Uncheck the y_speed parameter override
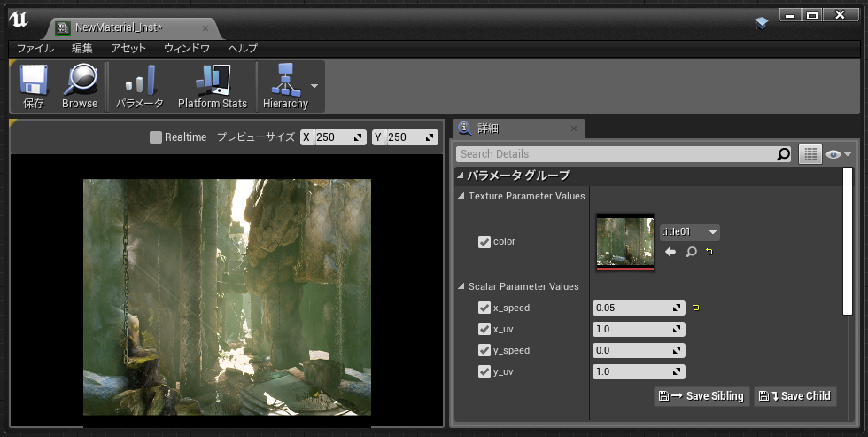This screenshot has width=868, height=437. point(484,350)
